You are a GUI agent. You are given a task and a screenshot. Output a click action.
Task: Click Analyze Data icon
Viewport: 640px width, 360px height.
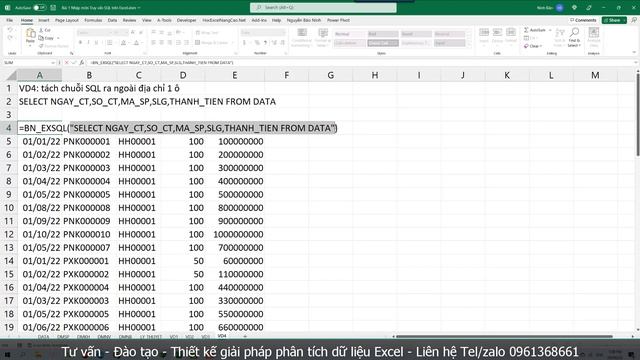click(x=593, y=33)
